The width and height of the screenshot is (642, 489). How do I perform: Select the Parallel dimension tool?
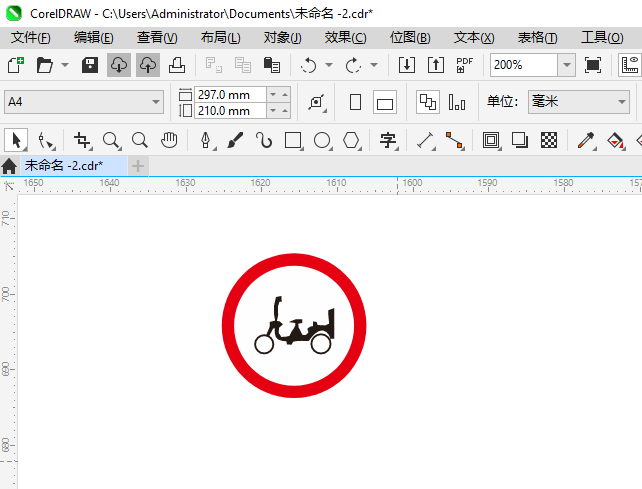coord(425,140)
